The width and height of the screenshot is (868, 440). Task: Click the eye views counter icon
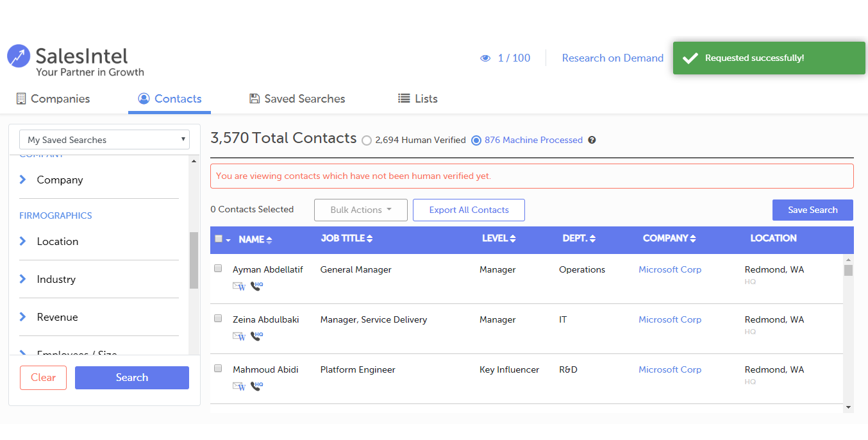click(485, 58)
